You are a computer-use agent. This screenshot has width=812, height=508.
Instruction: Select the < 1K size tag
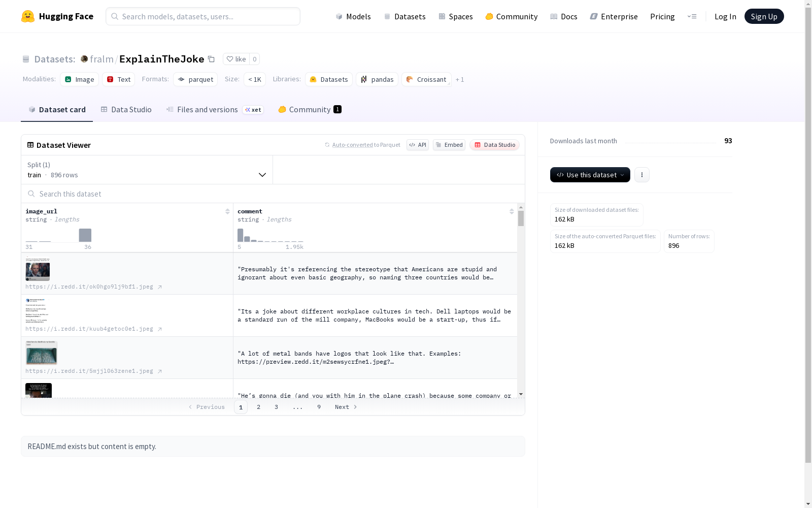pos(255,79)
